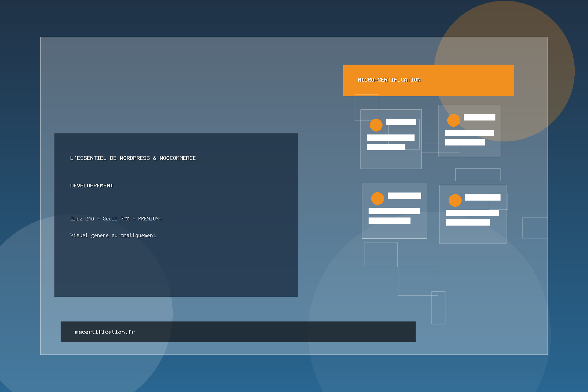Open the MICRO-CERTIFICATION orange banner
Viewport: 588px width, 392px height.
click(429, 80)
